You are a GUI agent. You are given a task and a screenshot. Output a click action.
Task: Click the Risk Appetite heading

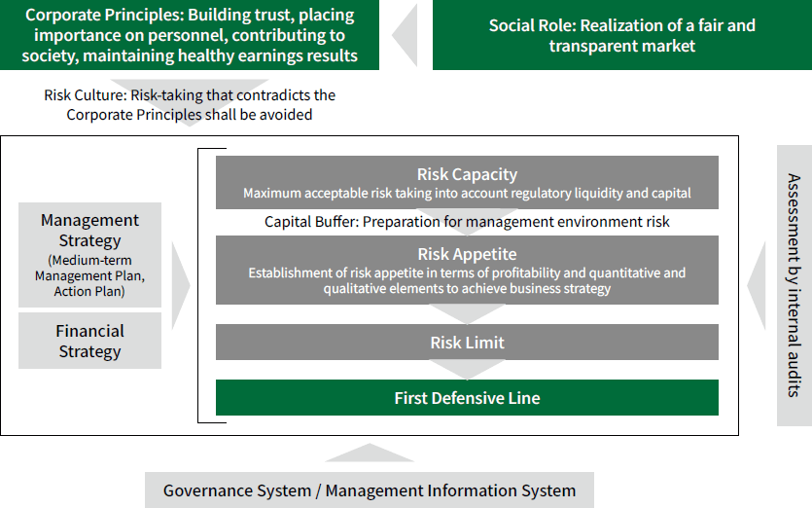pyautogui.click(x=467, y=255)
